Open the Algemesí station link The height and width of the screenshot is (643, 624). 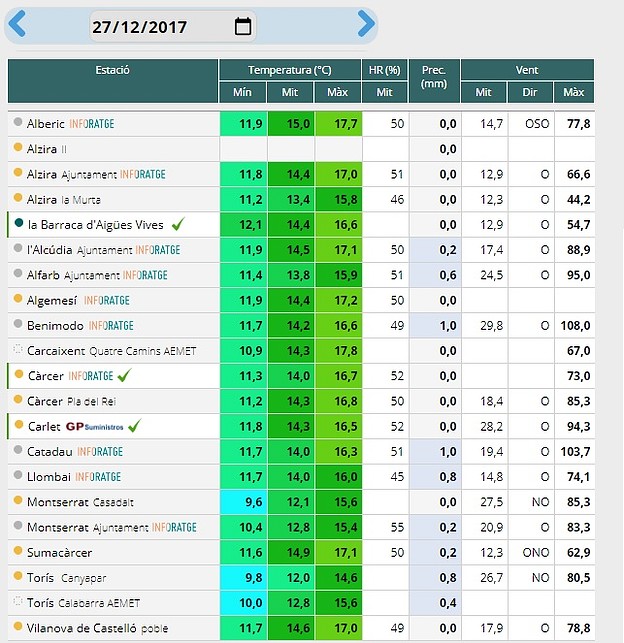[x=52, y=301]
